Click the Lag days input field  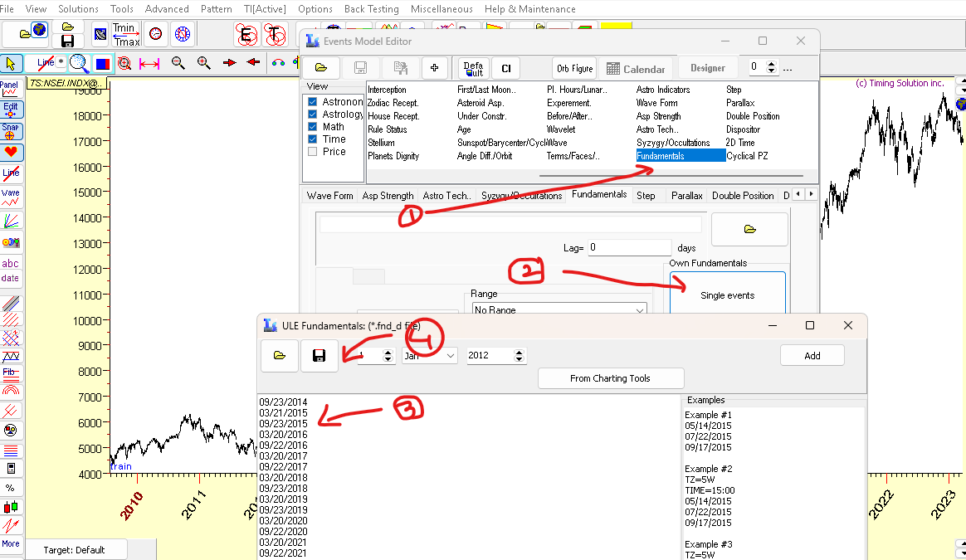click(x=629, y=248)
